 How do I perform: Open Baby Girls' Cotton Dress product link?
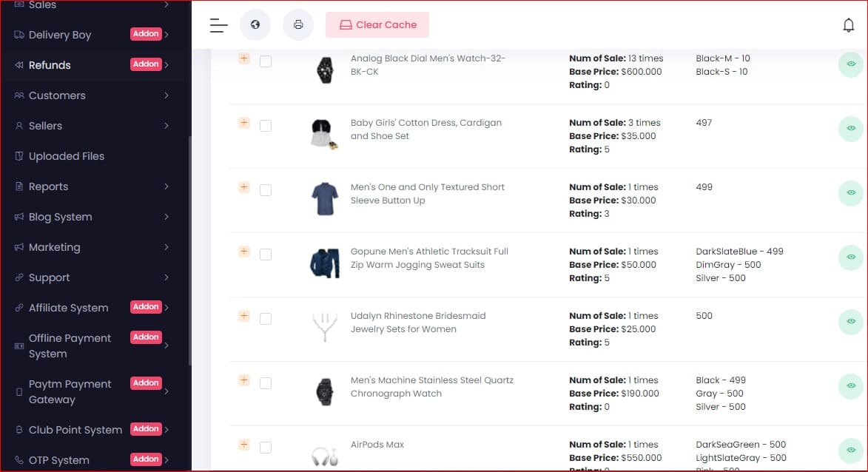tap(425, 129)
